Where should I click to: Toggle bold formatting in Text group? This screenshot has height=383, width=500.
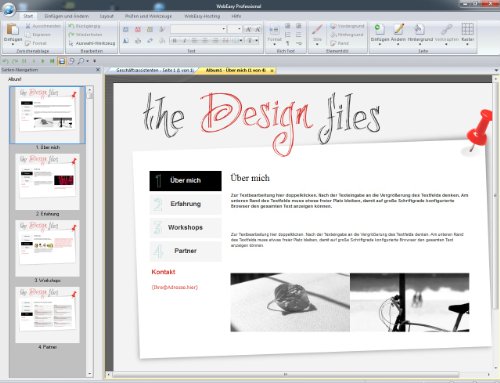174,41
